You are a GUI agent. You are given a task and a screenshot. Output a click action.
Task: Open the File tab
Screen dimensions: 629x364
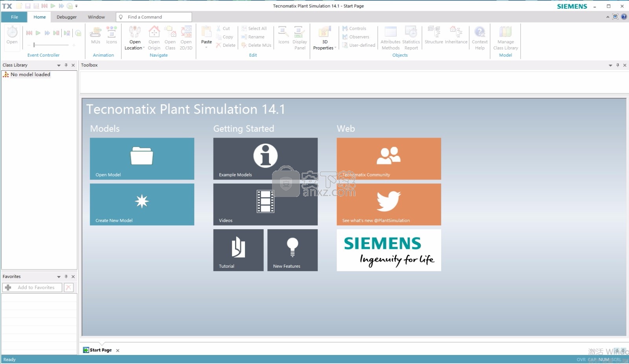15,17
